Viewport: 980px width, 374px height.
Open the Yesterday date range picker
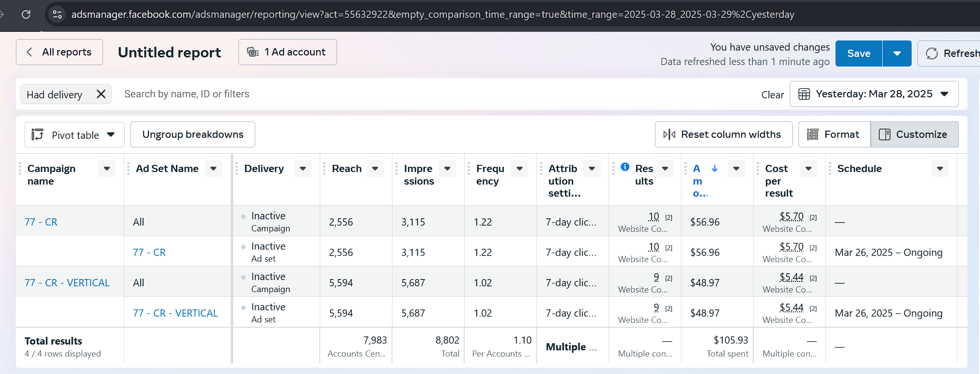click(x=874, y=94)
